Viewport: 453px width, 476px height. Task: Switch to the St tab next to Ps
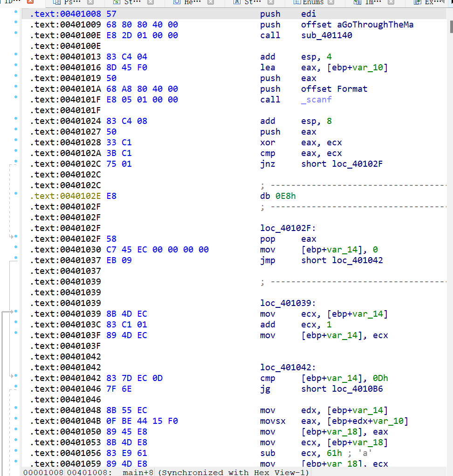[130, 2]
